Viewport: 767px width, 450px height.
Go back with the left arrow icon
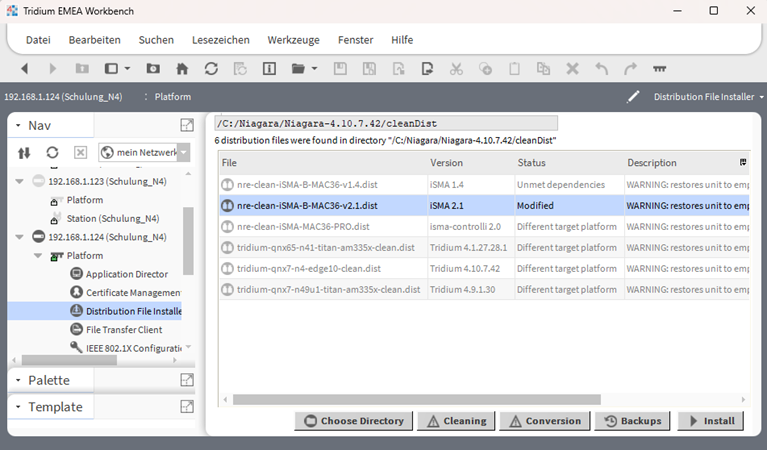24,68
